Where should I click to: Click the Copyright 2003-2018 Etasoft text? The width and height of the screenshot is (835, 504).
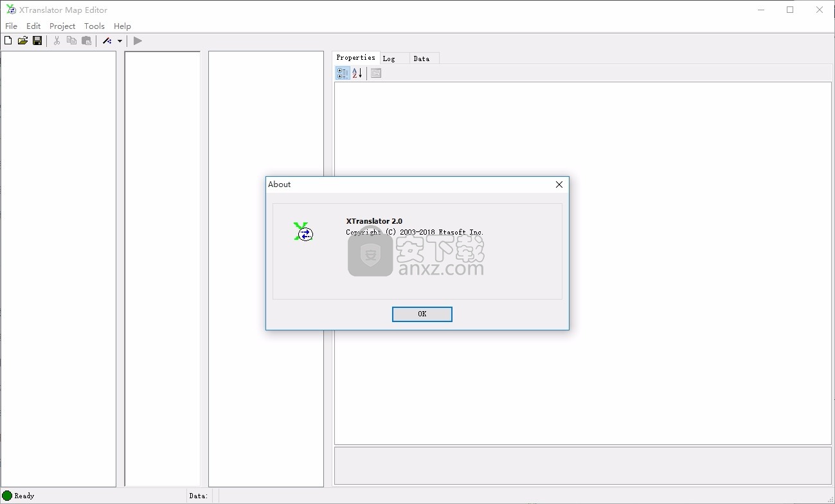[415, 232]
